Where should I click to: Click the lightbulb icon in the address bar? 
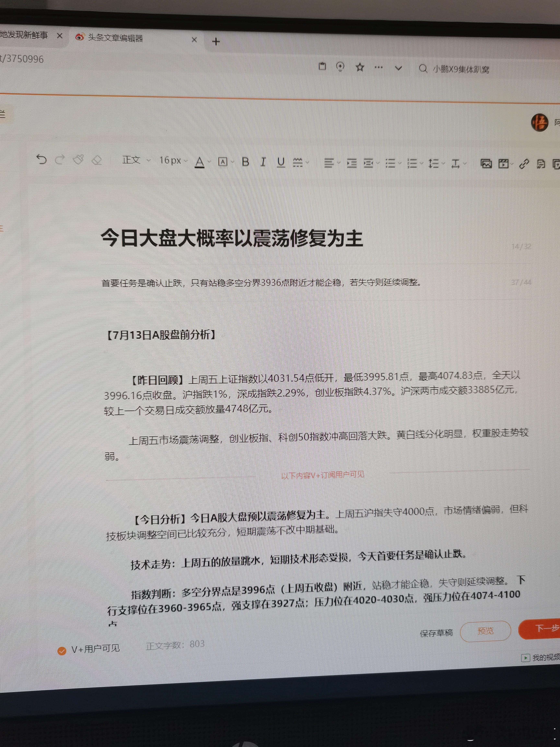[x=340, y=67]
